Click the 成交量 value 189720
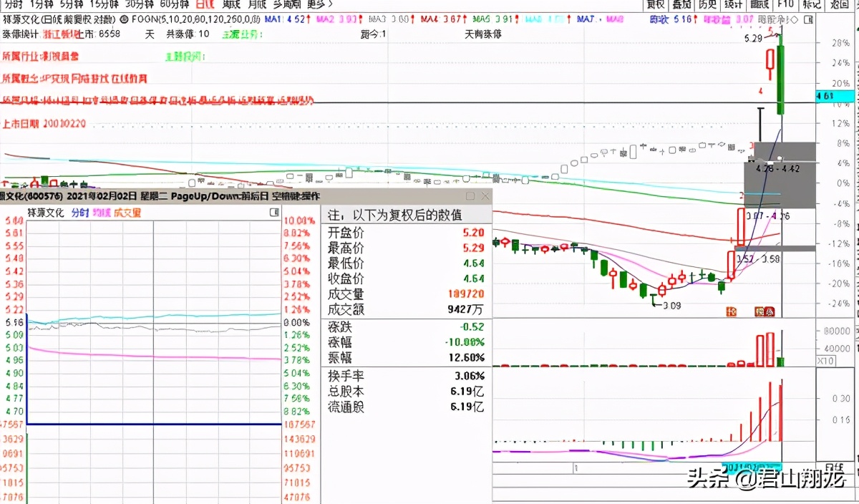The height and width of the screenshot is (504, 859). coord(467,294)
